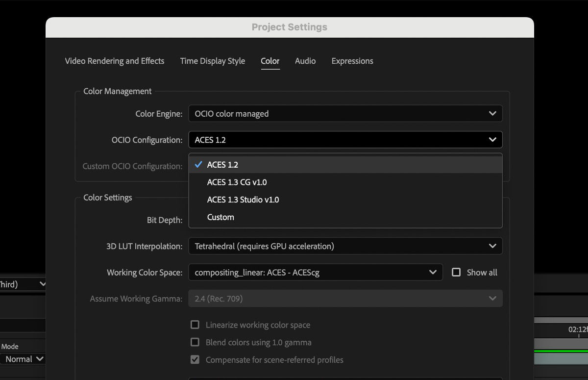Open the Color Engine dropdown
Screen dimensions: 588x380
point(345,113)
